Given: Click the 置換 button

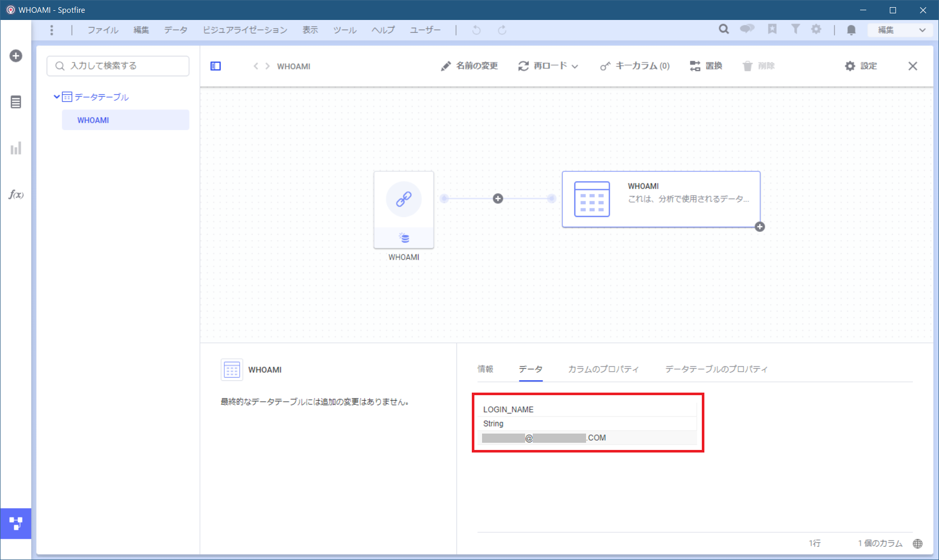Looking at the screenshot, I should click(706, 66).
